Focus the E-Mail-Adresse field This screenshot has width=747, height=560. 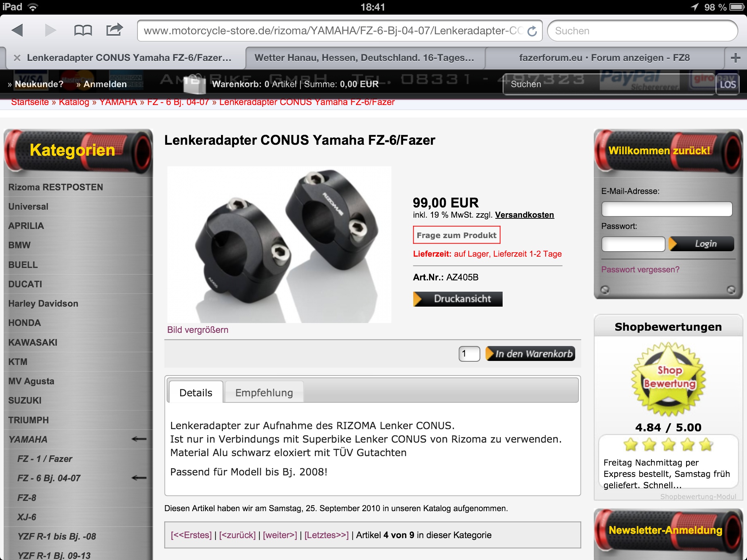(x=667, y=209)
